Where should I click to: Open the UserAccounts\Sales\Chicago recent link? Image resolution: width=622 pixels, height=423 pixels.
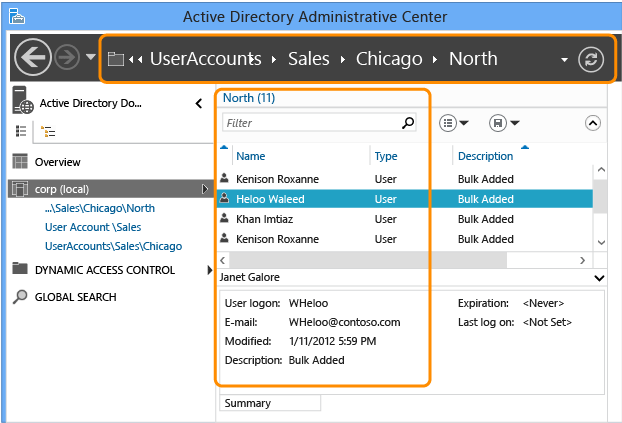[113, 246]
